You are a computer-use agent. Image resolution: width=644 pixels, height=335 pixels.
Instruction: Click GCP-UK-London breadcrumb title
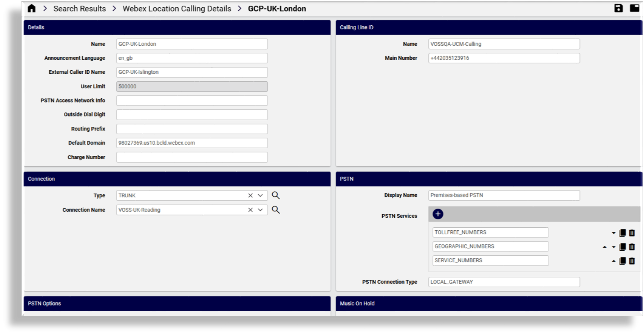tap(277, 8)
